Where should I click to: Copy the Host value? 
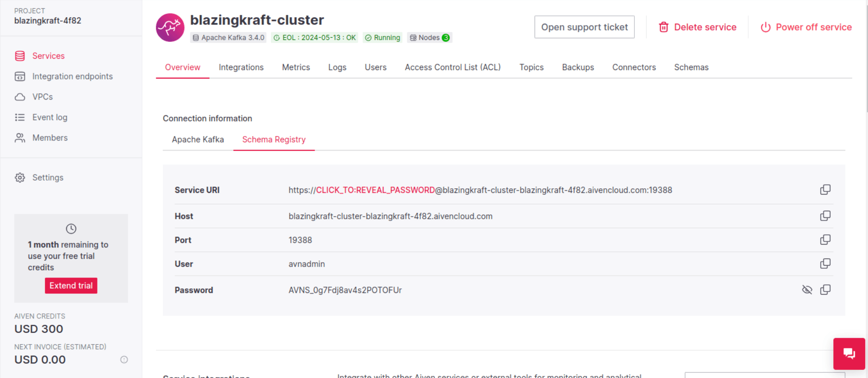(x=825, y=216)
